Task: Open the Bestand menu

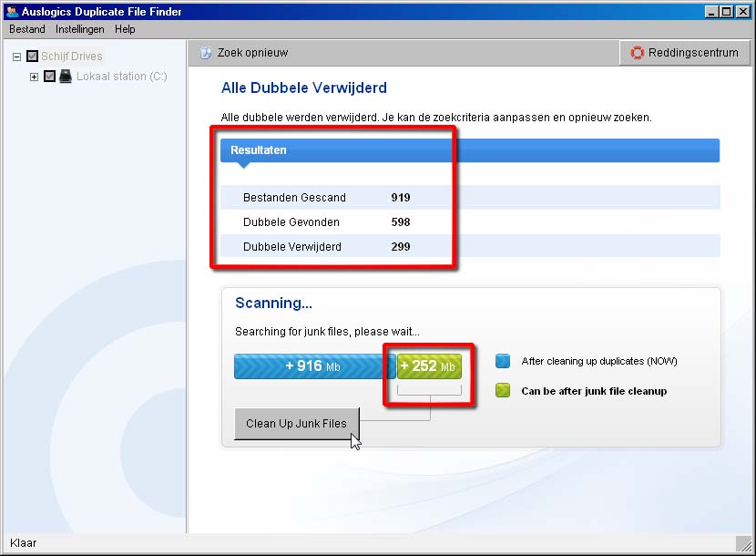Action: [x=27, y=29]
